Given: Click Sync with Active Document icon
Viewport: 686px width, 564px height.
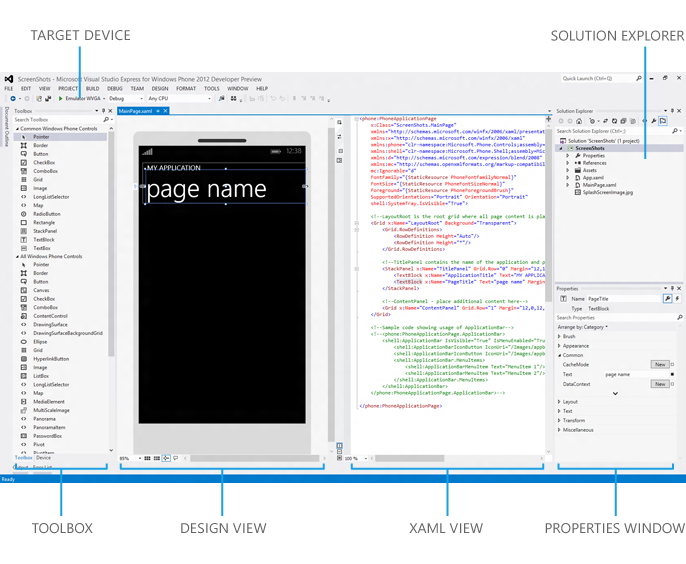Looking at the screenshot, I should coord(606,121).
